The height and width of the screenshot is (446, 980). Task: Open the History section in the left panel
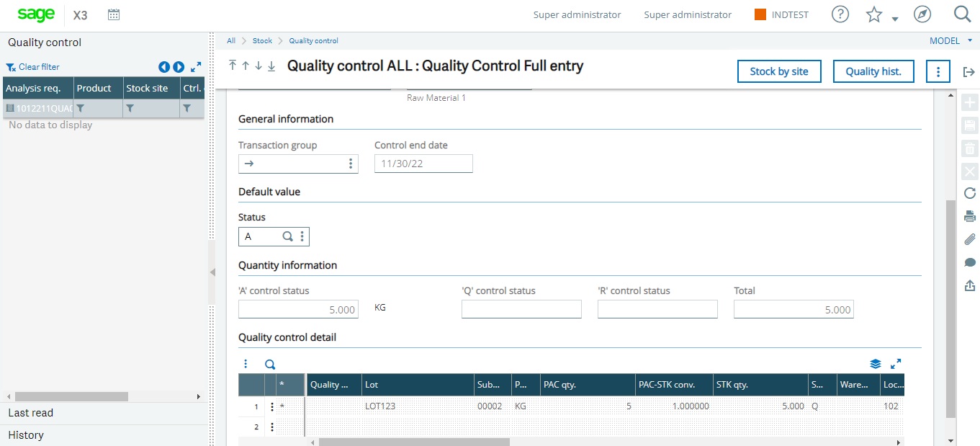(x=25, y=435)
